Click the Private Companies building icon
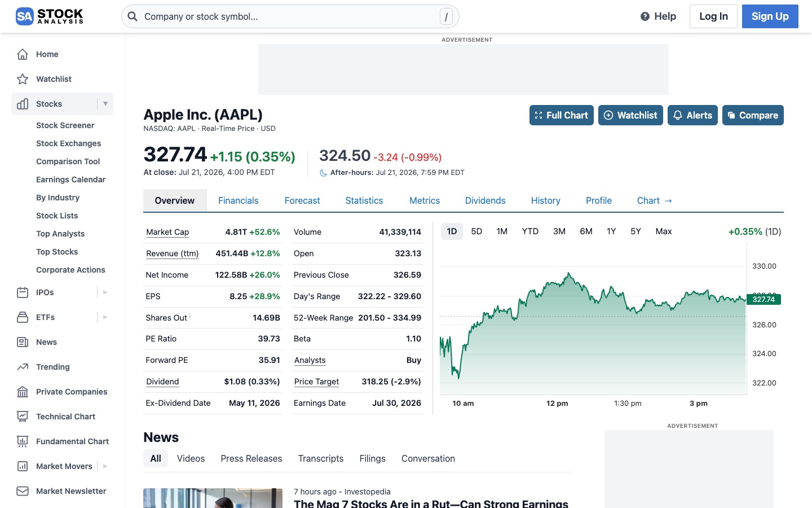This screenshot has width=812, height=508. (x=23, y=392)
